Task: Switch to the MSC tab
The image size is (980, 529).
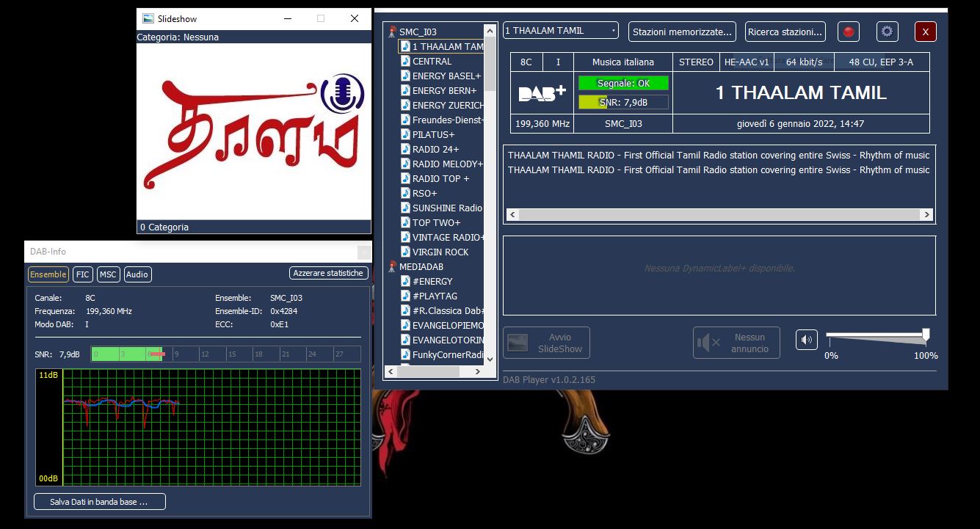Action: coord(108,274)
